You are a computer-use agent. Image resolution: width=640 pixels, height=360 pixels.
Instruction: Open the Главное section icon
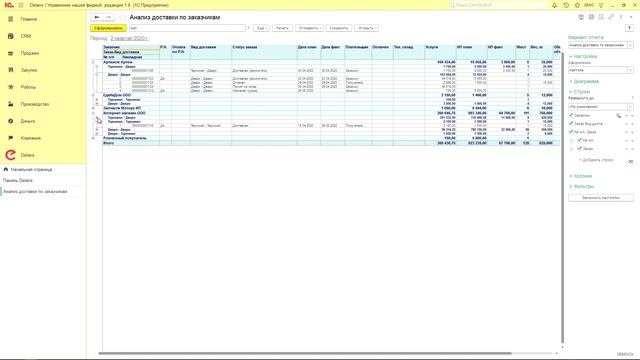click(11, 19)
